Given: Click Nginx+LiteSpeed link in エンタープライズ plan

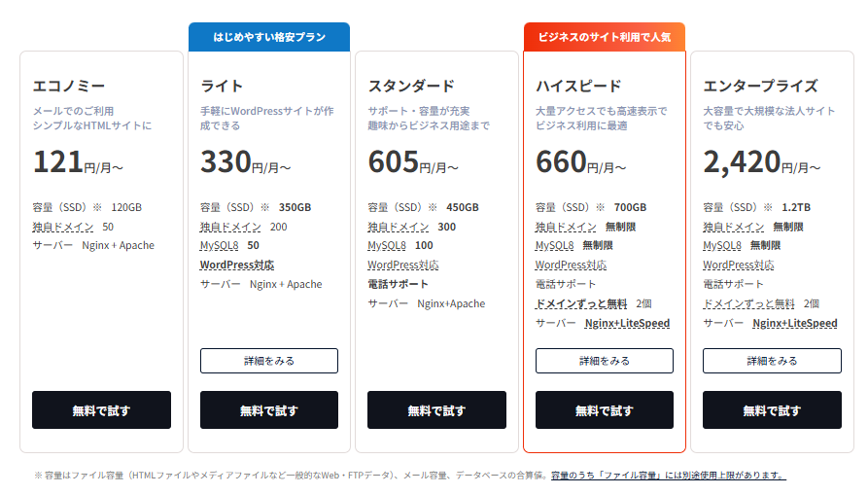Looking at the screenshot, I should (x=795, y=323).
